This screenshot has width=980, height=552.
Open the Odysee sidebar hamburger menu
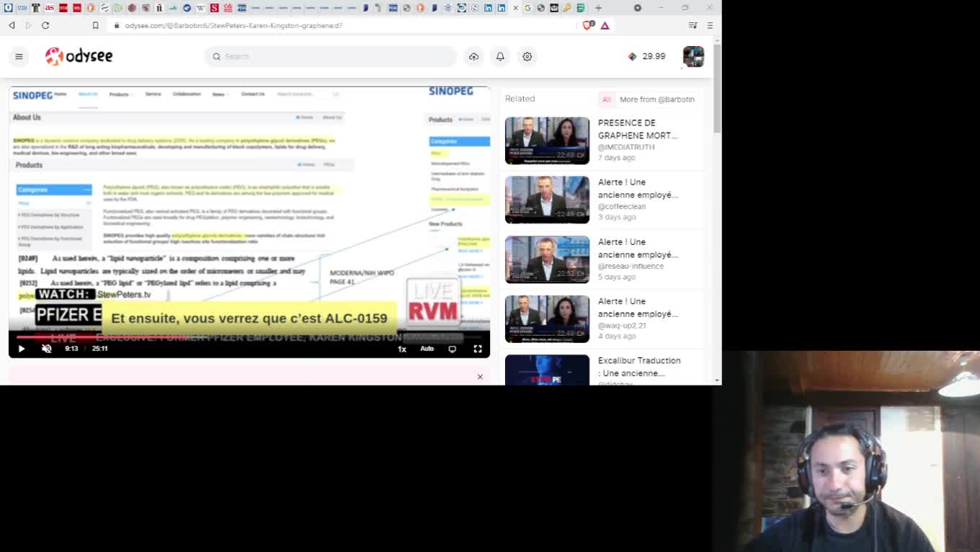pyautogui.click(x=19, y=56)
